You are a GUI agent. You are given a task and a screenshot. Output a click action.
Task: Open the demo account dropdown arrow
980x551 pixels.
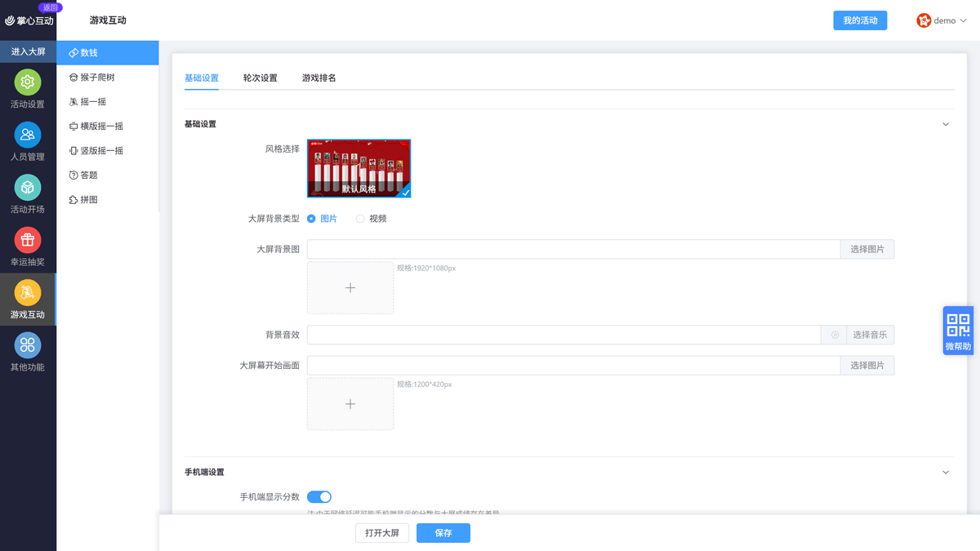(x=961, y=21)
